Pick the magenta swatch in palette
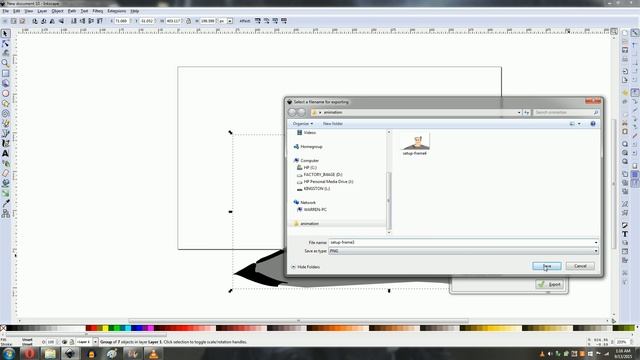 (151, 328)
